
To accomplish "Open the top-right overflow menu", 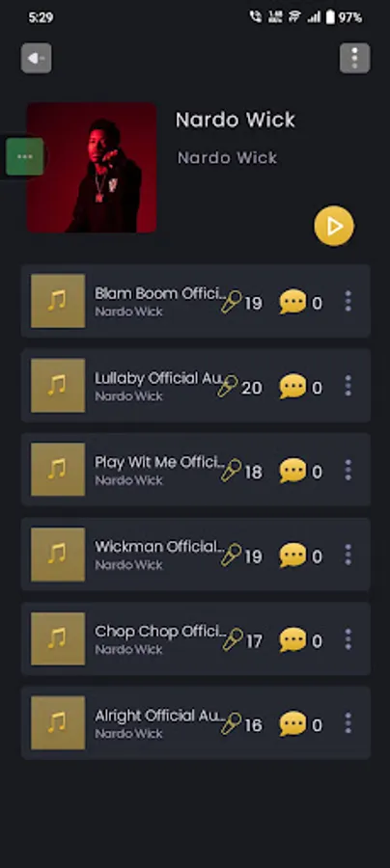I will coord(354,58).
